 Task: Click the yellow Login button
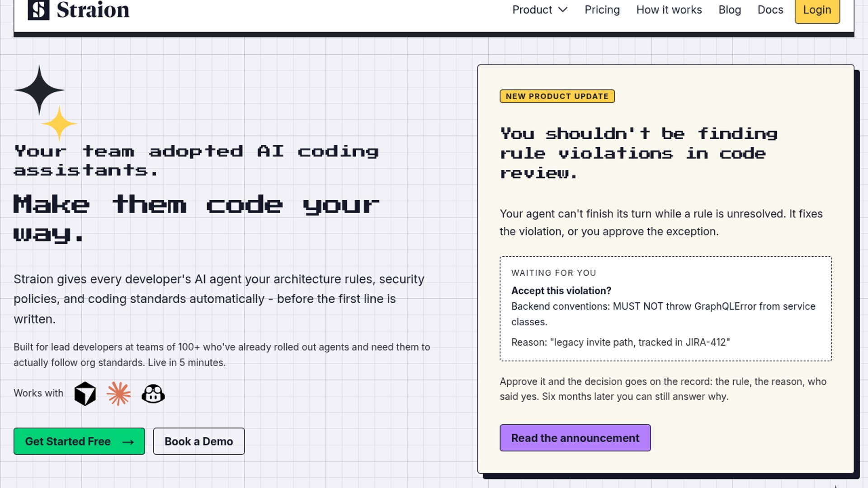point(817,10)
